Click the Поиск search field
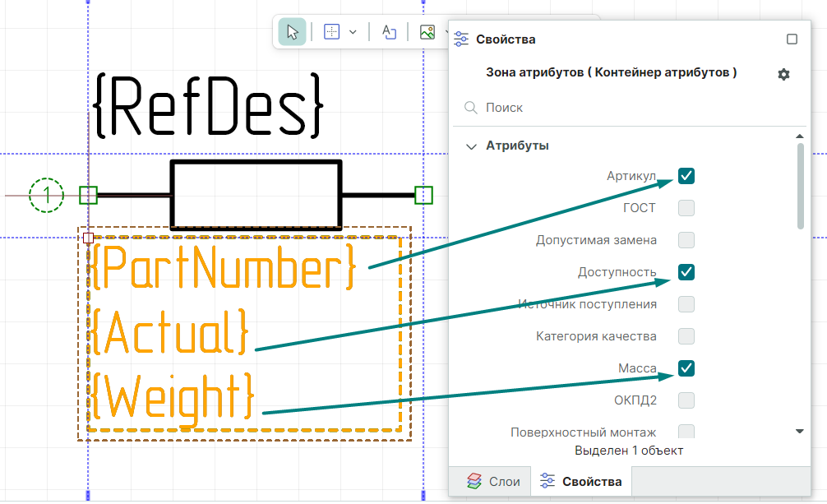The width and height of the screenshot is (827, 504). tap(625, 108)
